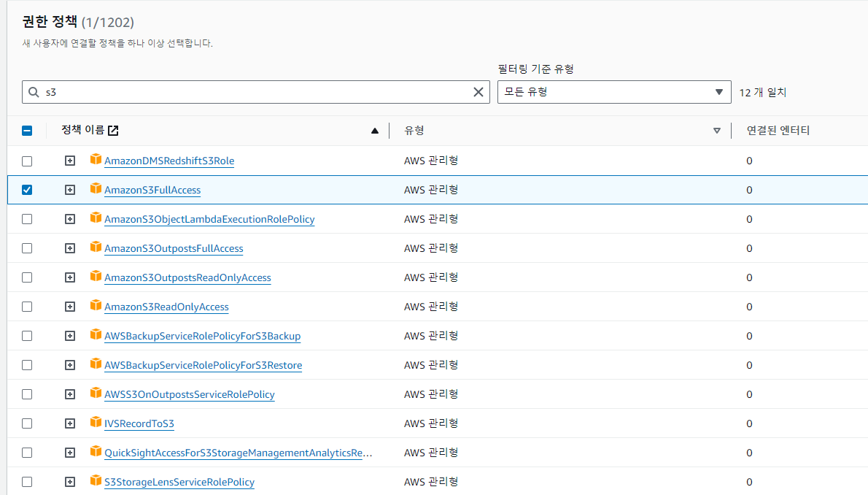The image size is (868, 495).
Task: Open the IVSRecordToS3 policy link
Action: click(x=139, y=423)
